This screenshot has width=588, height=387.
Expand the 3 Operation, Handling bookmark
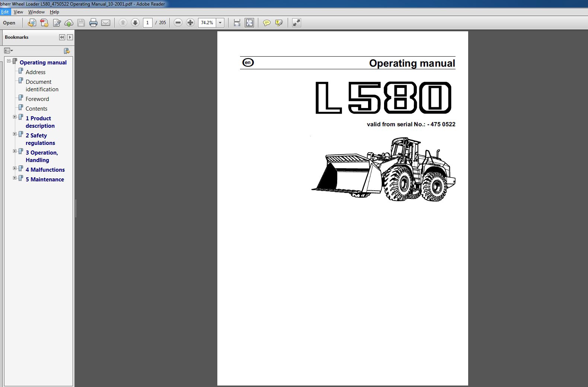[x=15, y=151]
